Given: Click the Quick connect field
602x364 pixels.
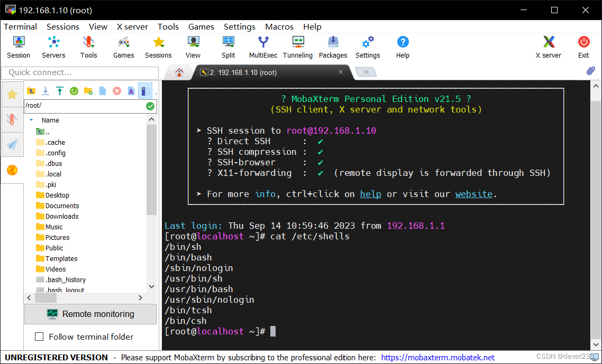Looking at the screenshot, I should (80, 72).
